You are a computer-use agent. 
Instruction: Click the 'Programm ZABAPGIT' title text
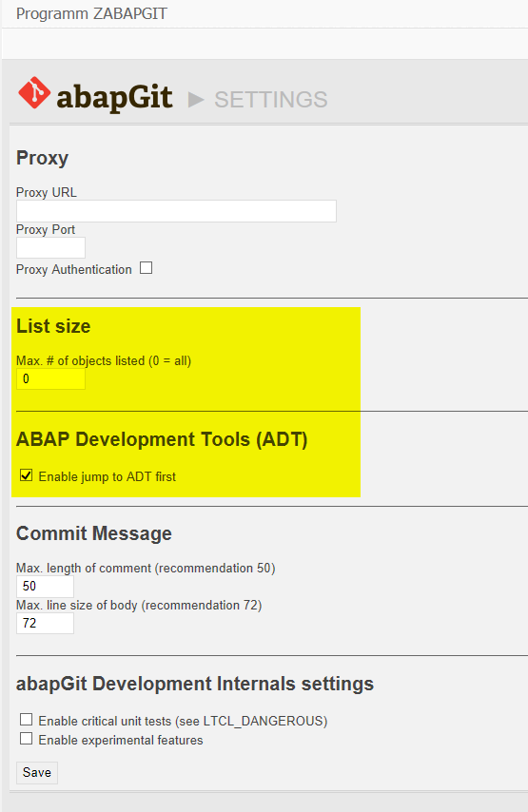pyautogui.click(x=91, y=13)
